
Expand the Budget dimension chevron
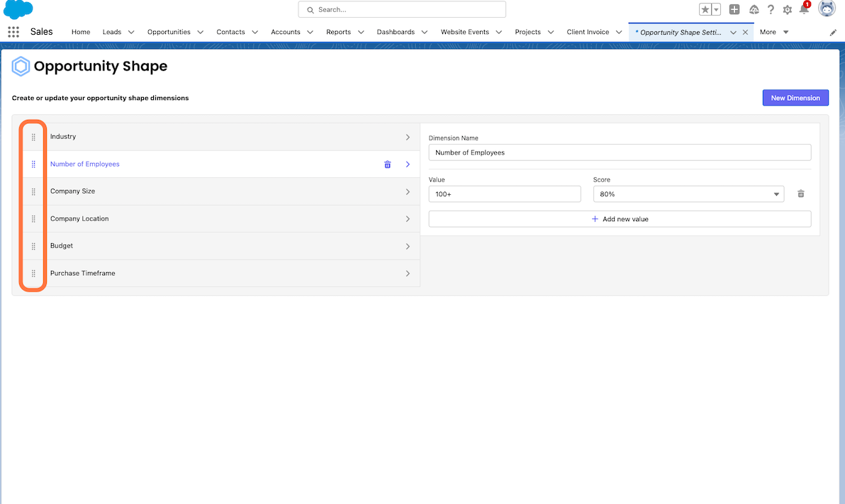tap(408, 247)
